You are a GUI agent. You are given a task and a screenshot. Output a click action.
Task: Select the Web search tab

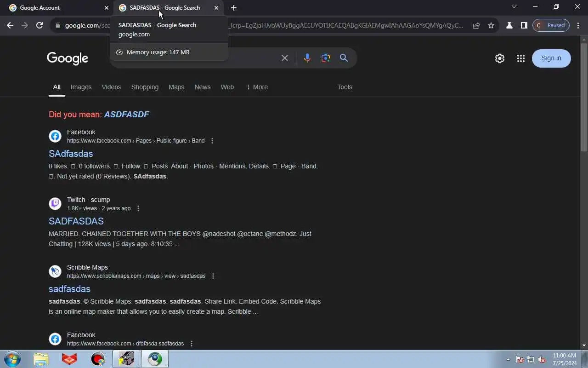227,87
